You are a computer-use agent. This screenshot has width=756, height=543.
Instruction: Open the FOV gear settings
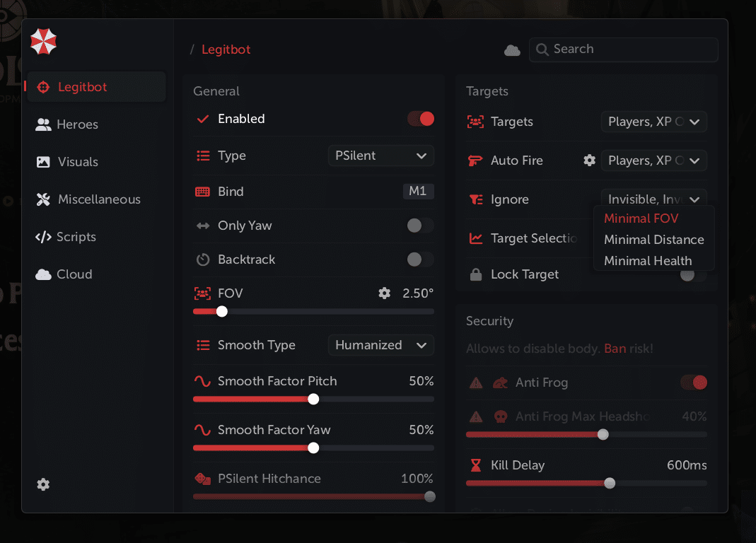pyautogui.click(x=385, y=293)
